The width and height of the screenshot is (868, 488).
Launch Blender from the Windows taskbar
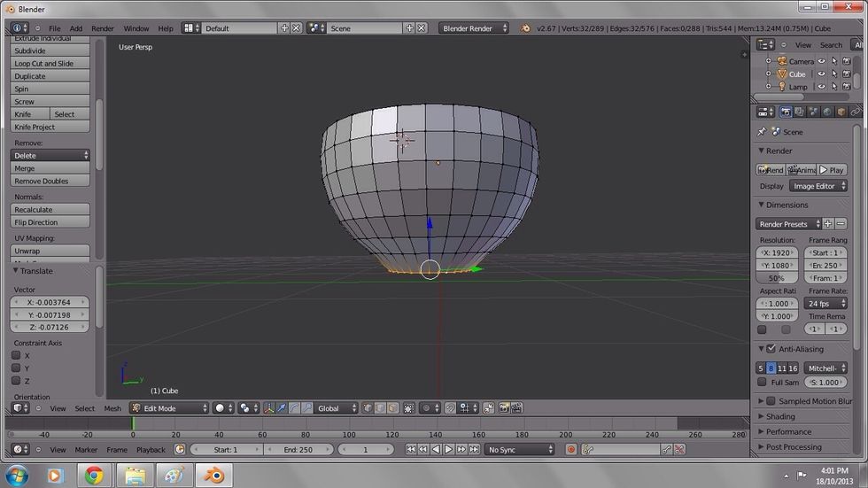click(214, 476)
